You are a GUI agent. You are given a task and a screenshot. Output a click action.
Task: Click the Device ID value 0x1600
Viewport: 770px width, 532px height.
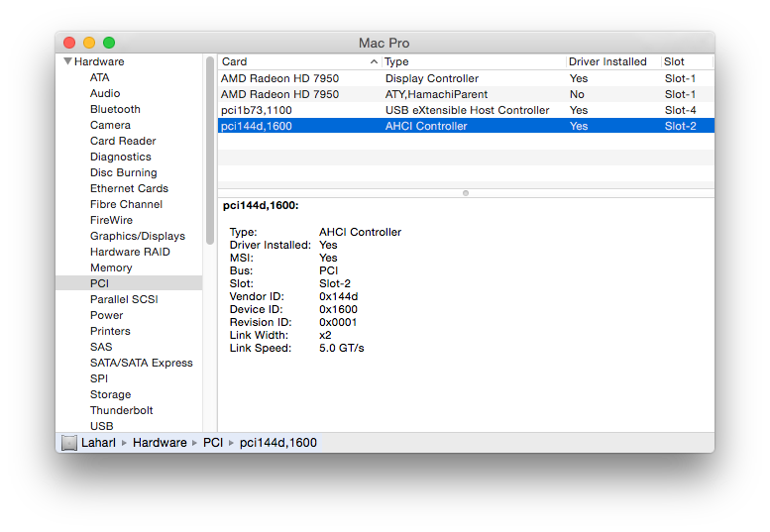coord(338,309)
